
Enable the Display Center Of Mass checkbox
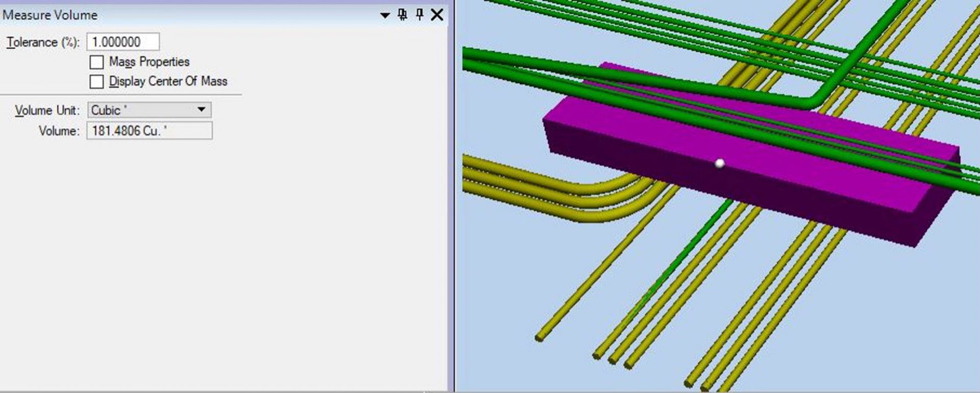point(96,82)
